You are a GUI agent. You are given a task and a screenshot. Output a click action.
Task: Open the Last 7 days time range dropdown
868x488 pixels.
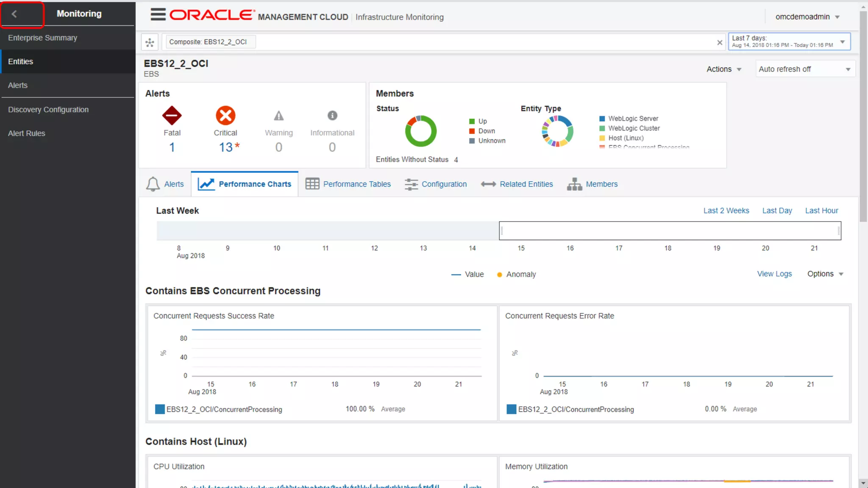789,42
